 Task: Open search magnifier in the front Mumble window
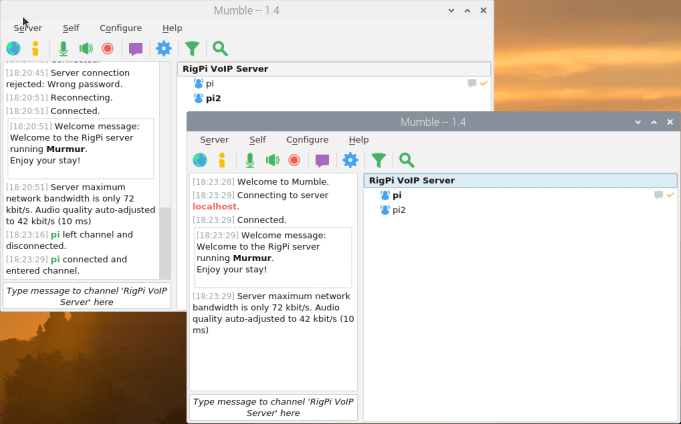tap(407, 160)
